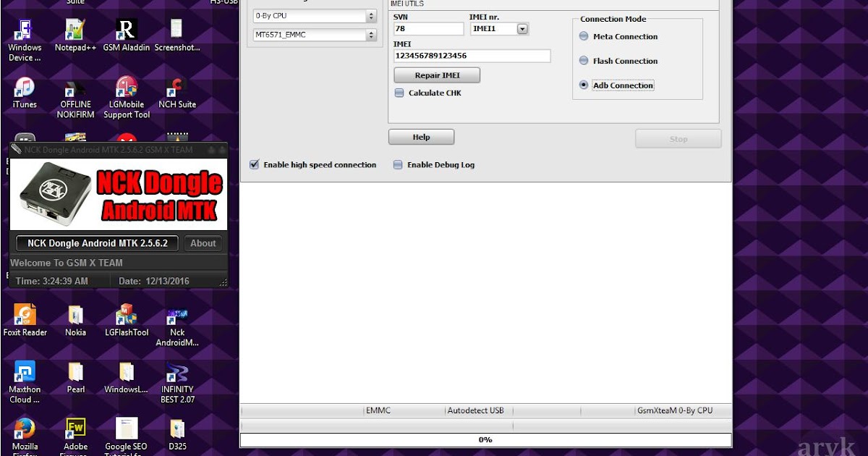Click the 0% progress bar
Screen dimensions: 868x456
(485, 439)
